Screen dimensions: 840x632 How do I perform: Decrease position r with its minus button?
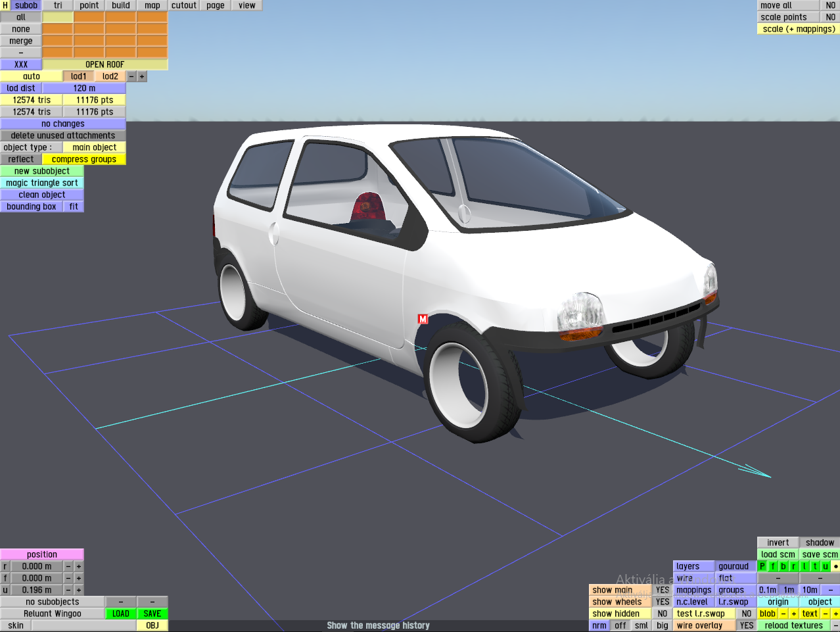[x=68, y=566]
